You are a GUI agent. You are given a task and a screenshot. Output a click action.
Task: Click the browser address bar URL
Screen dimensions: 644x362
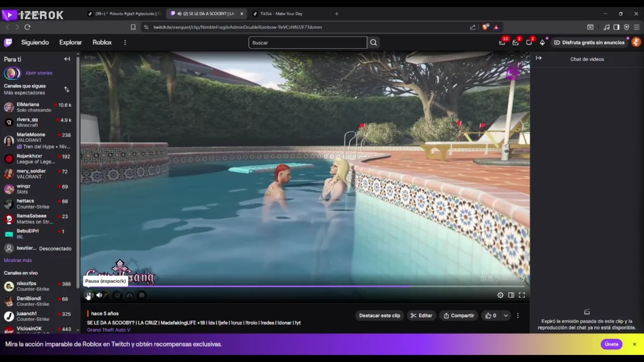tap(237, 27)
